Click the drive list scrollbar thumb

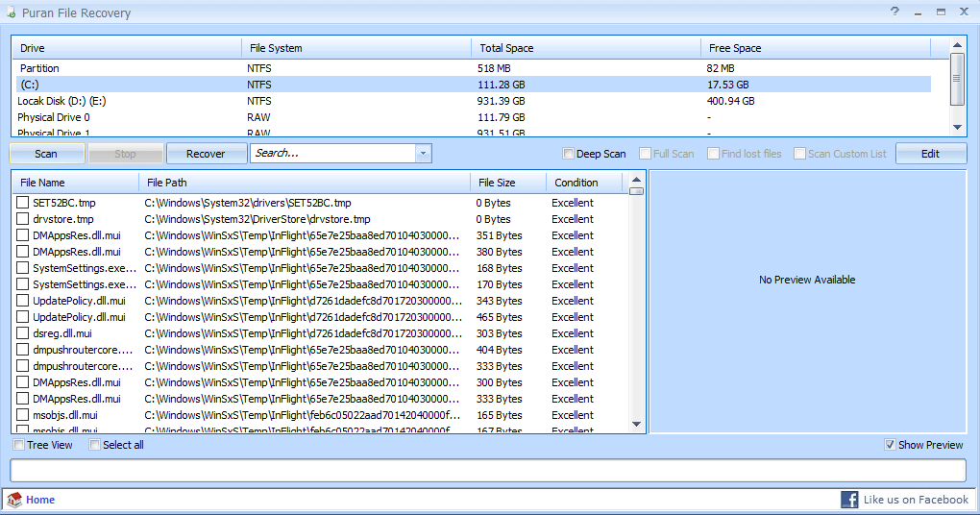(x=957, y=79)
